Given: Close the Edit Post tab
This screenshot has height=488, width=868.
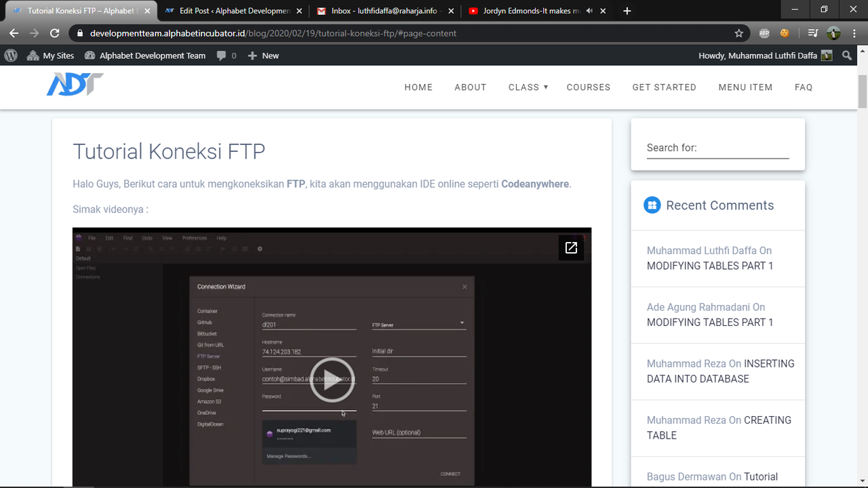Looking at the screenshot, I should (x=299, y=11).
